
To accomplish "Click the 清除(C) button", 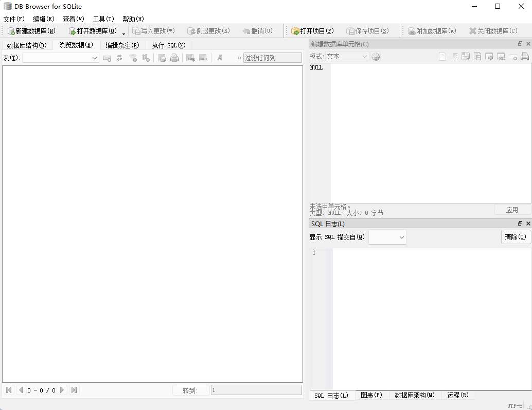I will [516, 237].
